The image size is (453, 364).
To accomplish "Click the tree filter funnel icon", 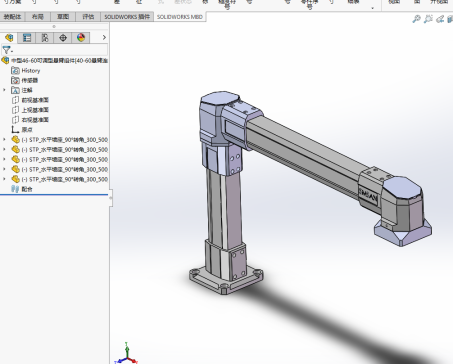I will tap(7, 50).
